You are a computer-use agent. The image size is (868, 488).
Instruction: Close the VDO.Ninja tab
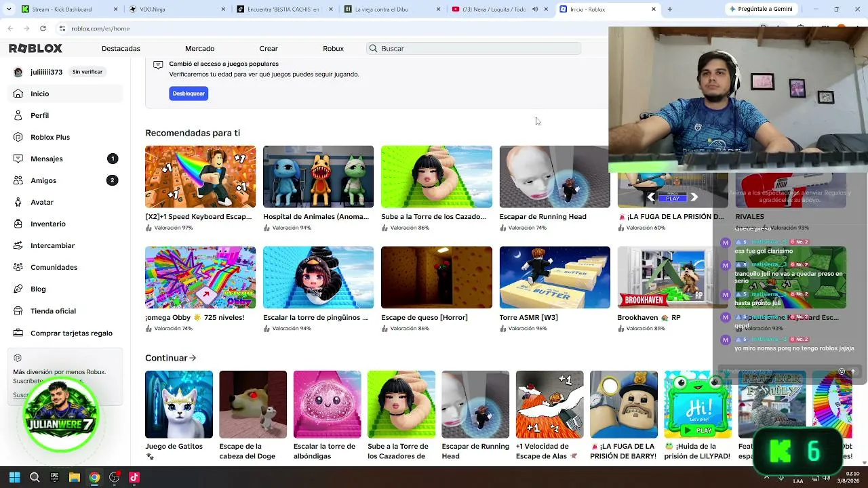click(x=223, y=9)
